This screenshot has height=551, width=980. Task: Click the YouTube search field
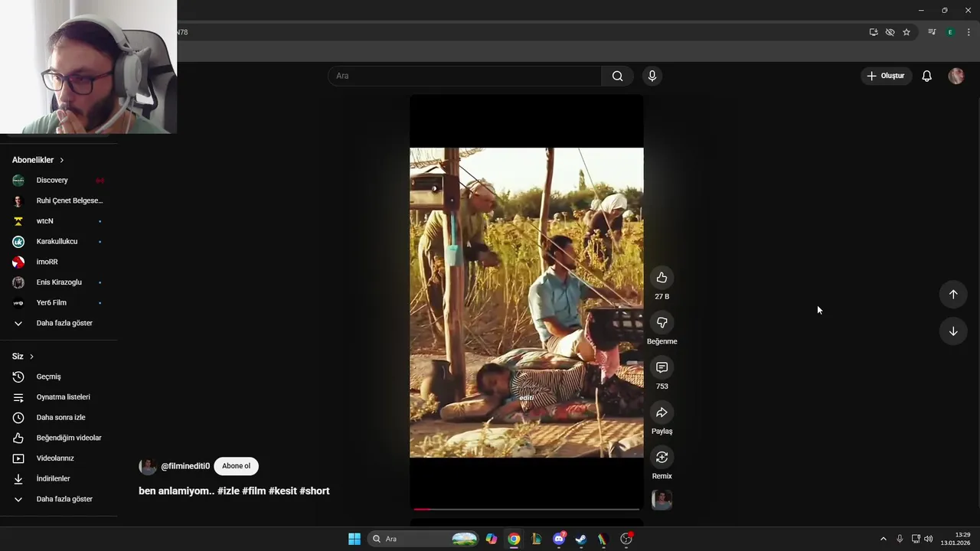465,76
